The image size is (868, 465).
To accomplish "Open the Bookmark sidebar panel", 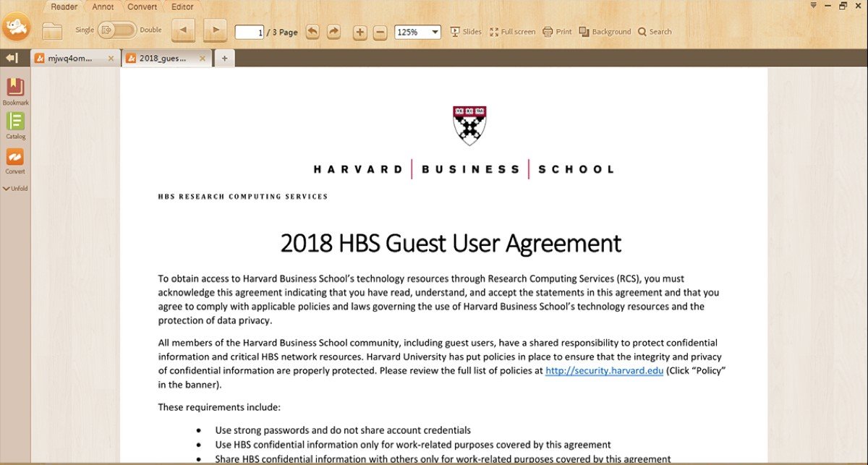I will [15, 92].
